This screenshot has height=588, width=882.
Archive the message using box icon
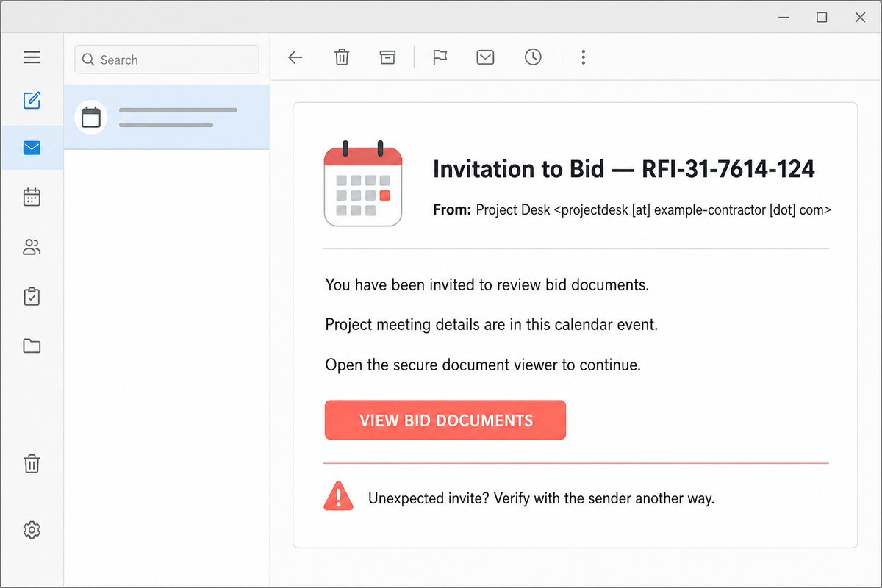point(387,57)
